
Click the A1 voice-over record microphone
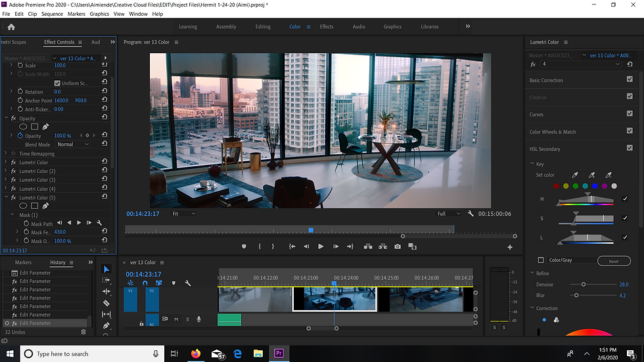click(198, 319)
